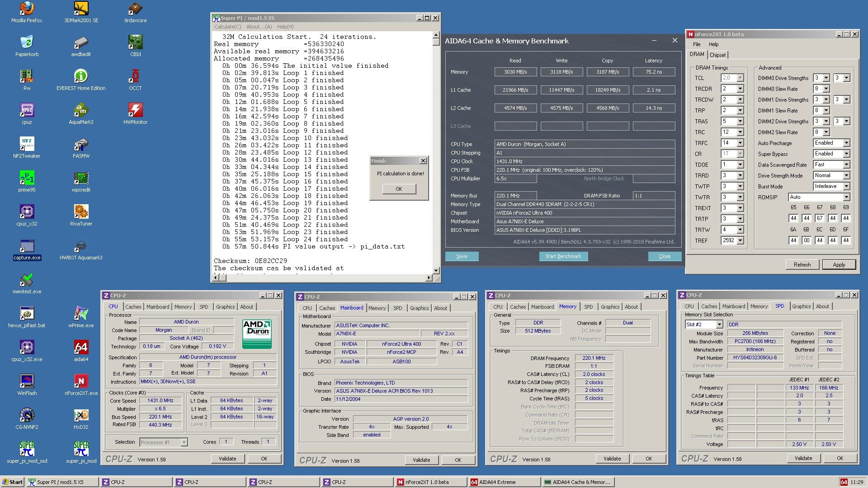This screenshot has height=488, width=868.
Task: Open the TRAS timing dropdown in nForce2XT
Action: (740, 122)
